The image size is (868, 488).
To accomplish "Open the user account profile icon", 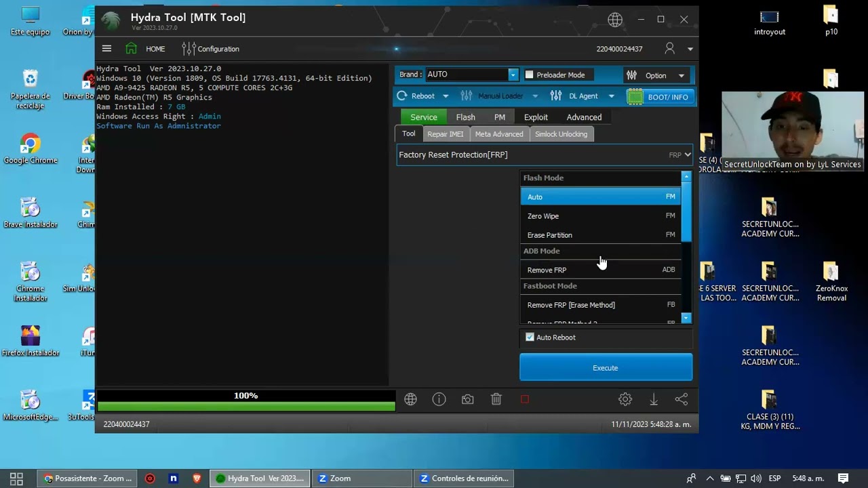I will pos(670,49).
